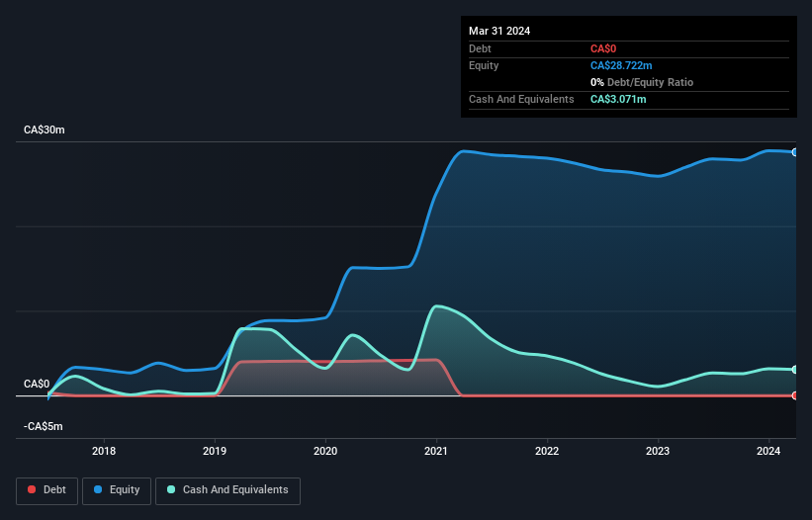Click the tooltip Debt label
The width and height of the screenshot is (812, 520).
tap(480, 48)
